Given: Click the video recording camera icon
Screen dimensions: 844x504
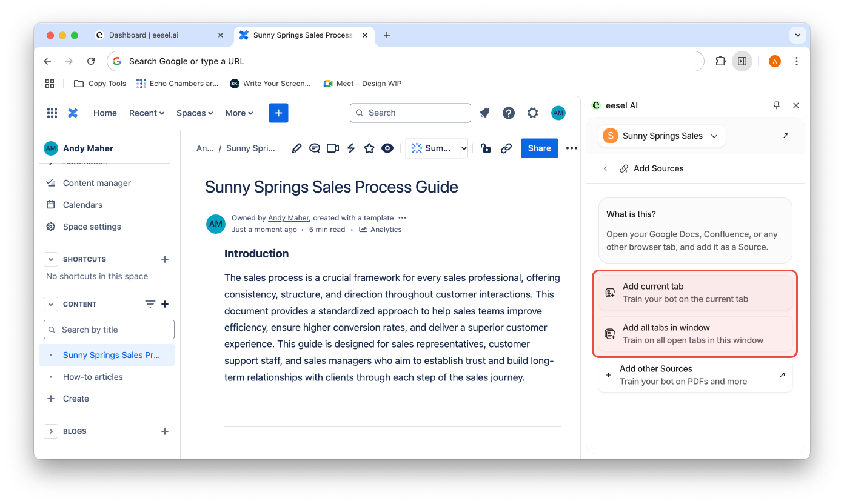Looking at the screenshot, I should [333, 148].
